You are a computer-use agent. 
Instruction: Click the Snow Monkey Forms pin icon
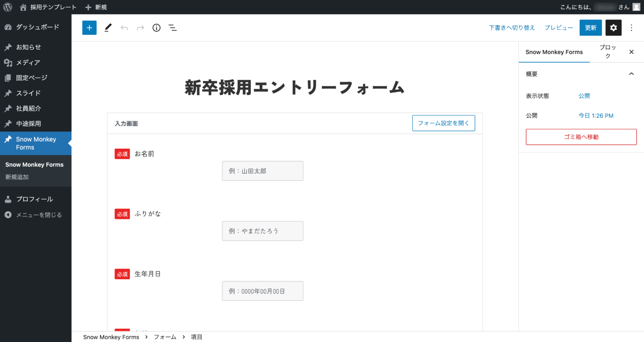click(8, 139)
